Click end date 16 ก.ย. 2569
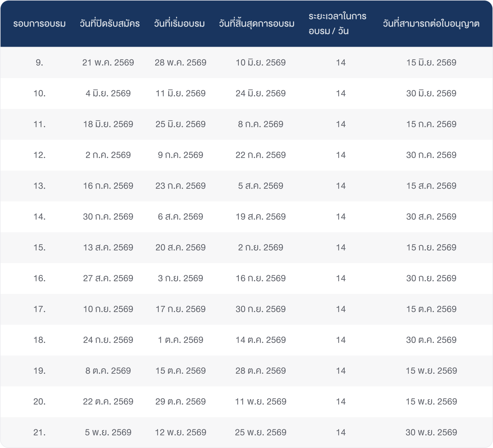 (261, 278)
